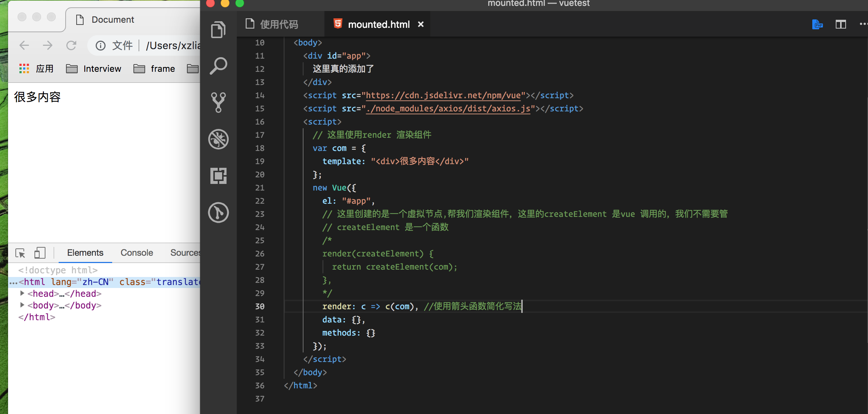868x414 pixels.
Task: Click the browser reload button
Action: point(71,45)
